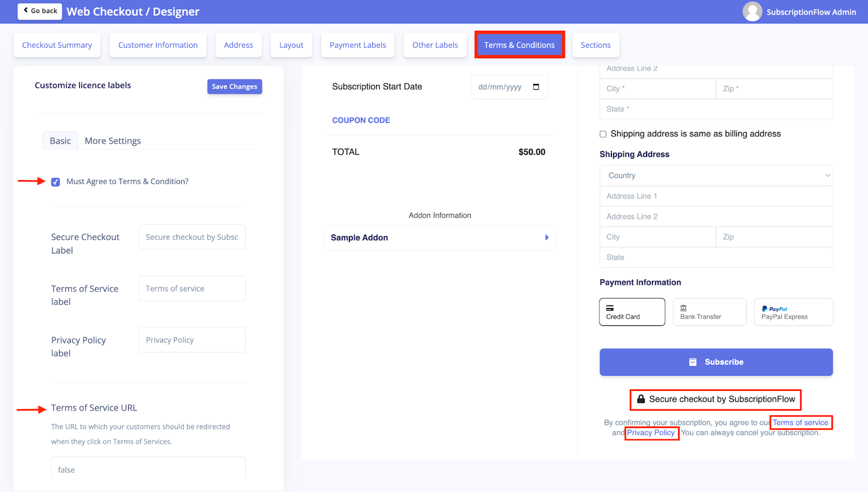Select the Credit Card payment option
868x492 pixels.
tap(632, 312)
